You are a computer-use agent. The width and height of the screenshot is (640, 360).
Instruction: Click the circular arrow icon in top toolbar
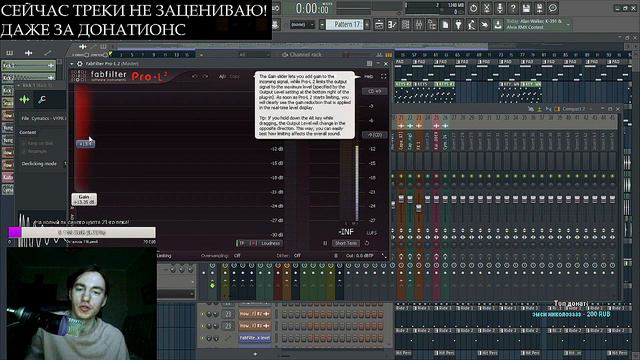coord(473,8)
